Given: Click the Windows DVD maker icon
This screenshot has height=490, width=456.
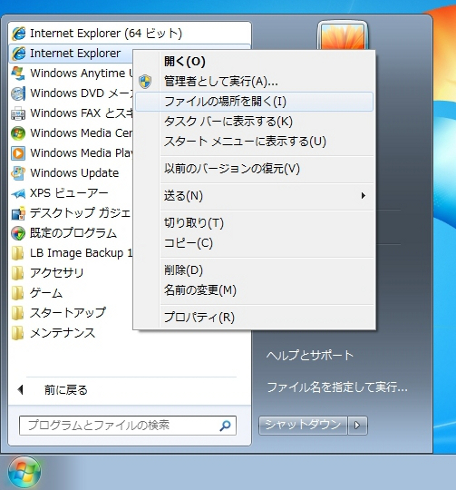Looking at the screenshot, I should point(18,93).
